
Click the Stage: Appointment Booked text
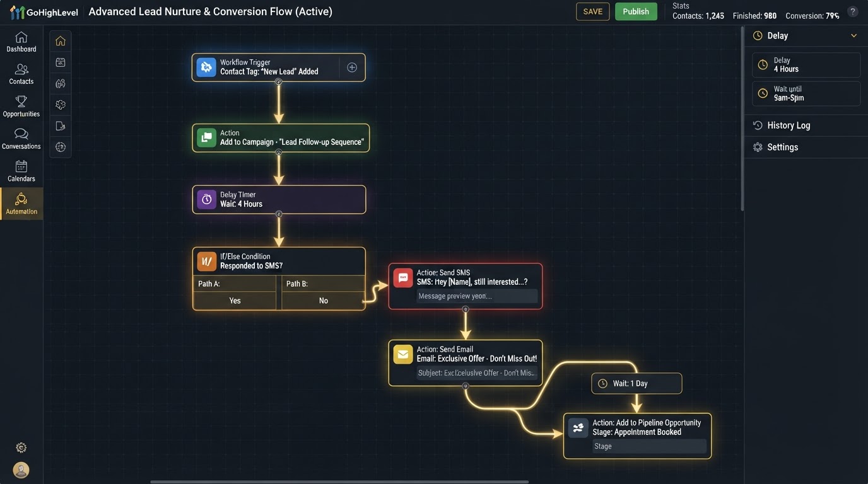point(637,432)
